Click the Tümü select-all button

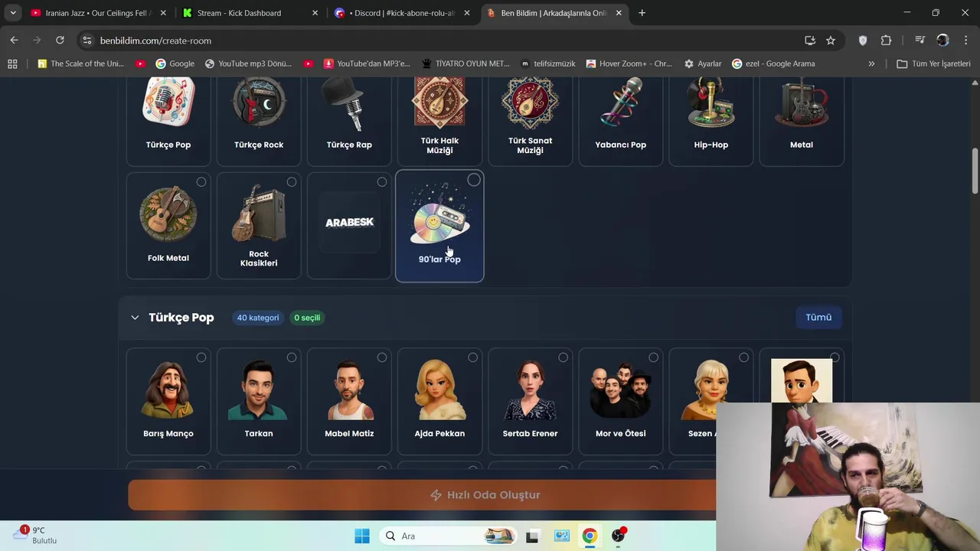(x=818, y=317)
